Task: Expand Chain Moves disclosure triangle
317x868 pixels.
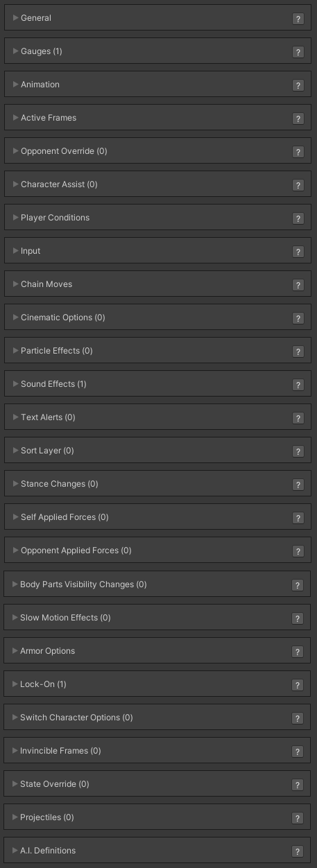Action: click(x=15, y=284)
